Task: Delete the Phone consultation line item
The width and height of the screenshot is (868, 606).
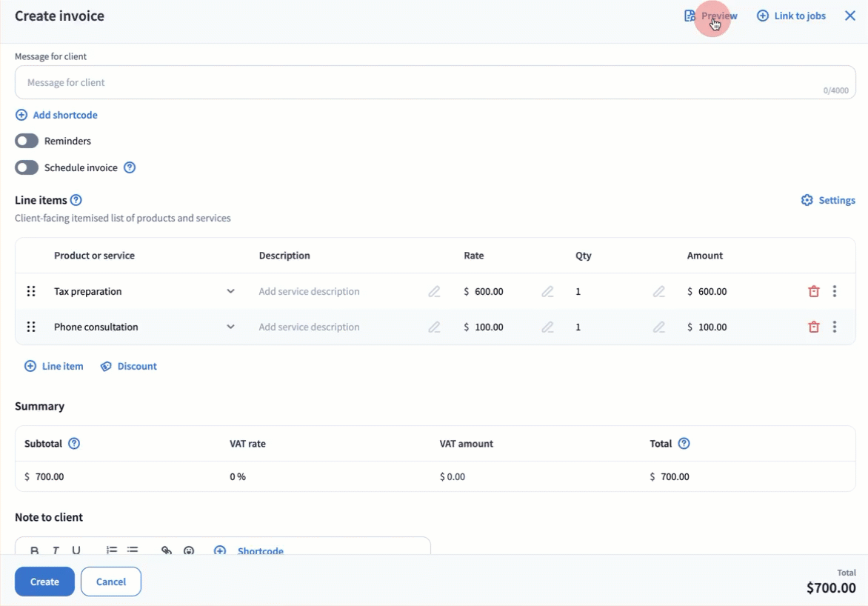Action: coord(813,327)
